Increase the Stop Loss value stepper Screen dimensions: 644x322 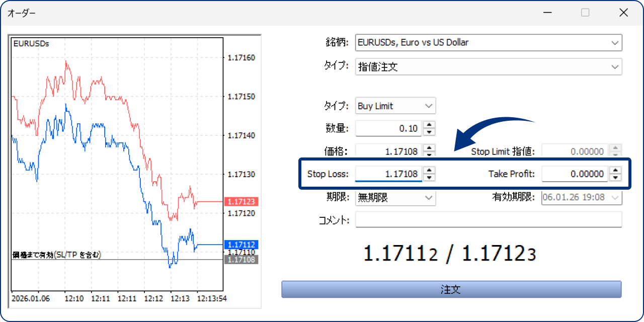point(429,171)
